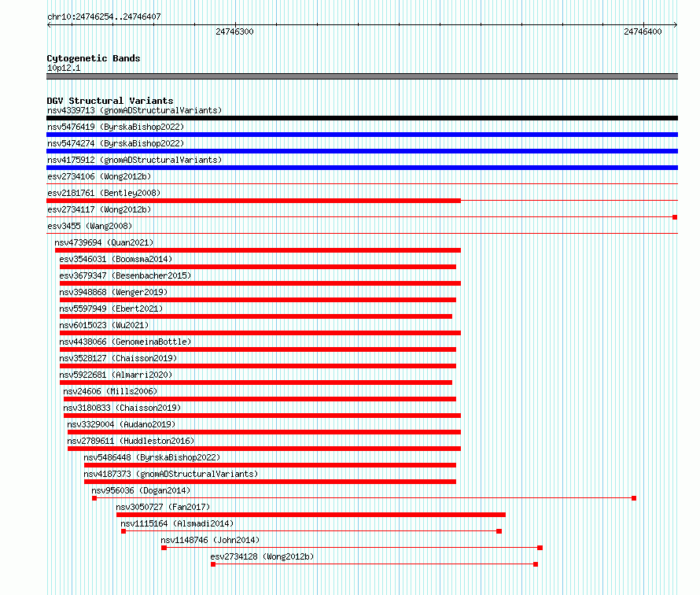Open variant esv3679347 (Besenbacher2015)

click(x=125, y=275)
